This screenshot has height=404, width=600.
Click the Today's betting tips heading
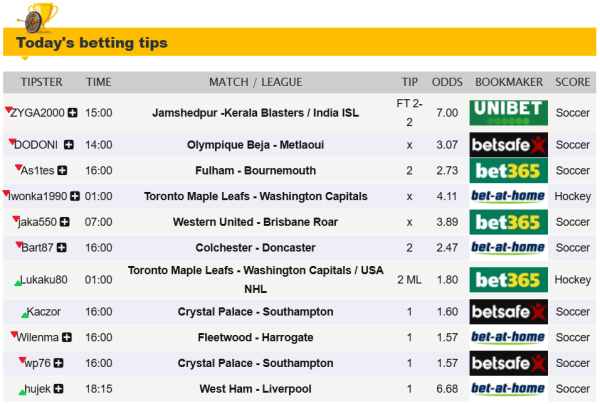pos(91,43)
